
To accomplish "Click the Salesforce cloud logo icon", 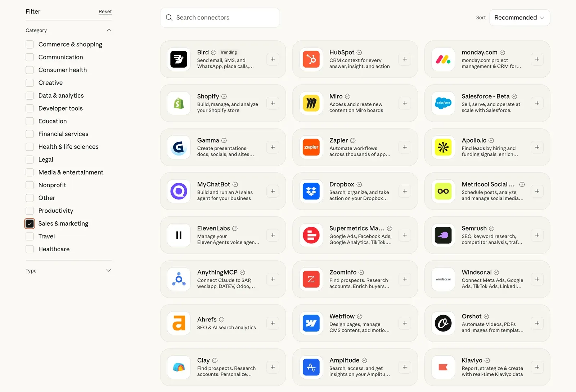I will click(x=443, y=103).
